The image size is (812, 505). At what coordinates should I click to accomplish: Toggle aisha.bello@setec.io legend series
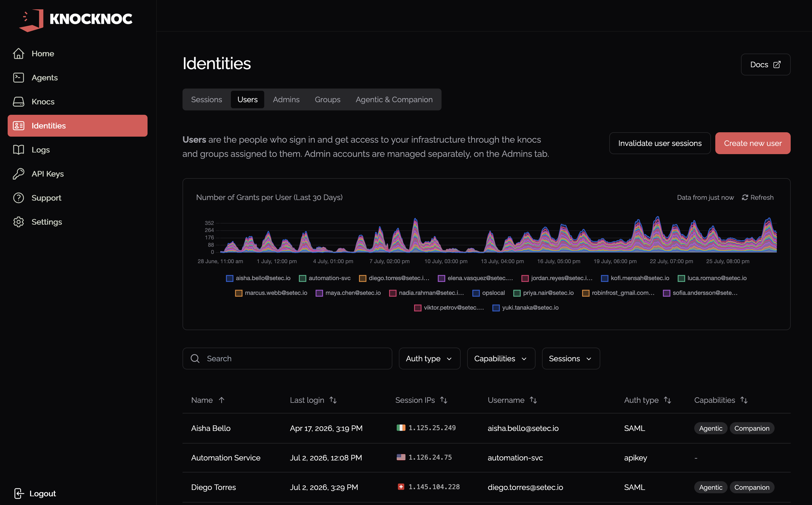(x=258, y=278)
